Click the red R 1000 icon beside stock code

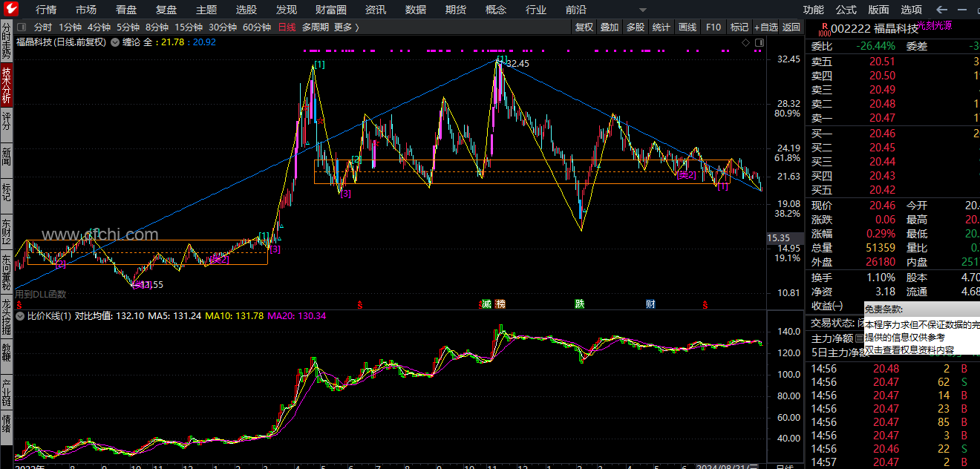[823, 29]
